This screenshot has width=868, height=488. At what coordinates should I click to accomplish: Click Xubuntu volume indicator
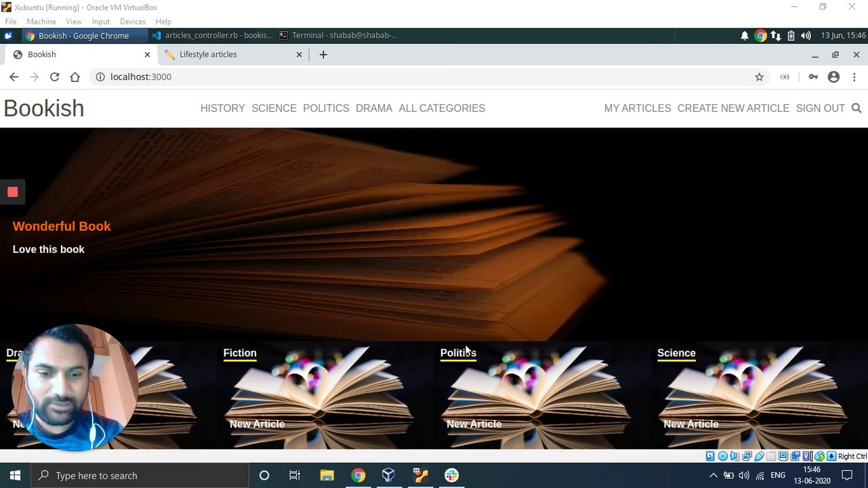[x=806, y=35]
